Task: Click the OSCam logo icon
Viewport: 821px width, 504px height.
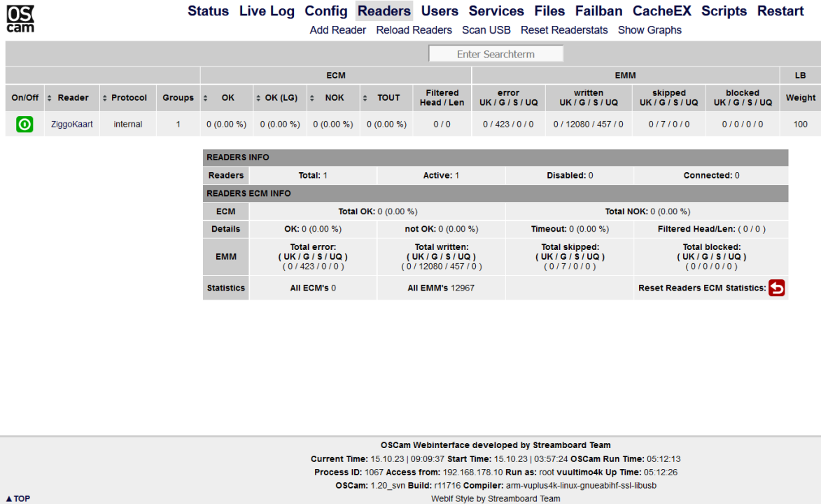Action: pyautogui.click(x=20, y=19)
